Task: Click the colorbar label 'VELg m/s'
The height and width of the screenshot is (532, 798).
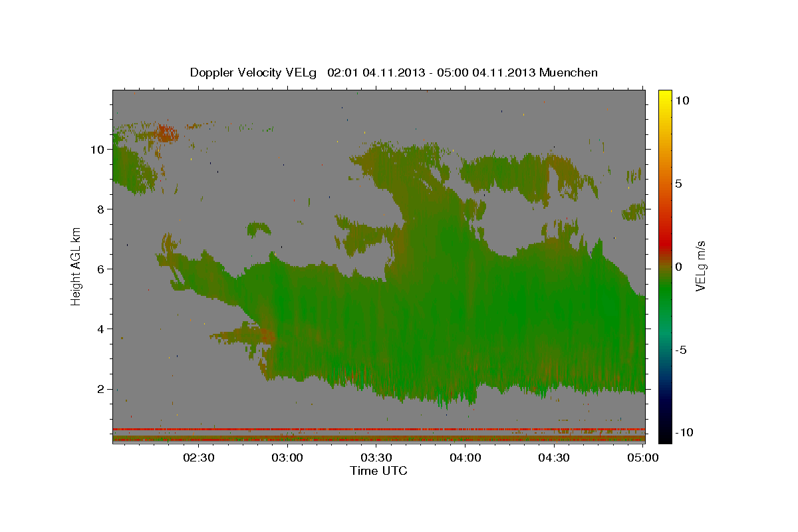Action: click(x=701, y=267)
